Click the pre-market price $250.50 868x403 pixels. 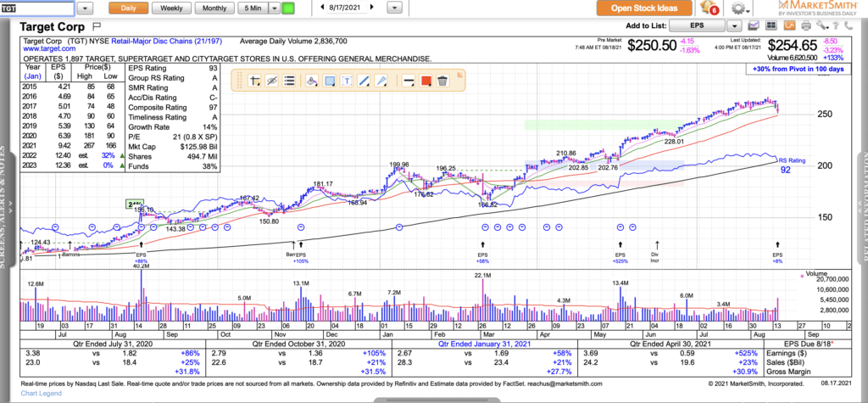tap(654, 46)
